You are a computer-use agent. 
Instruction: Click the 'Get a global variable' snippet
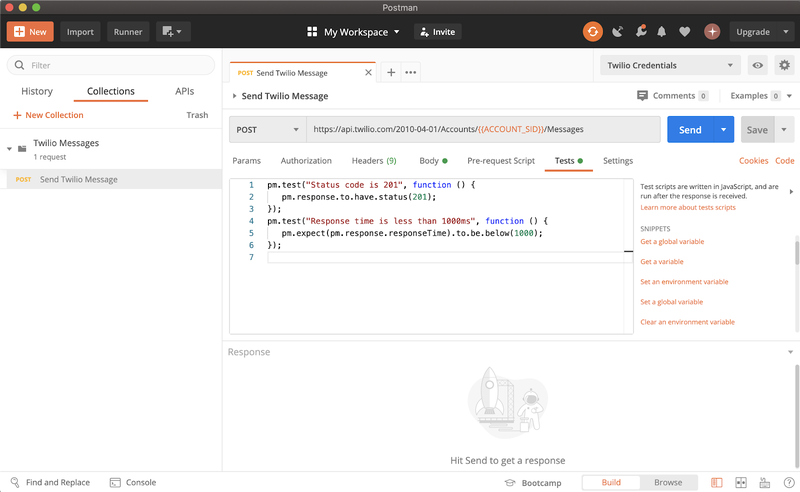pos(672,242)
